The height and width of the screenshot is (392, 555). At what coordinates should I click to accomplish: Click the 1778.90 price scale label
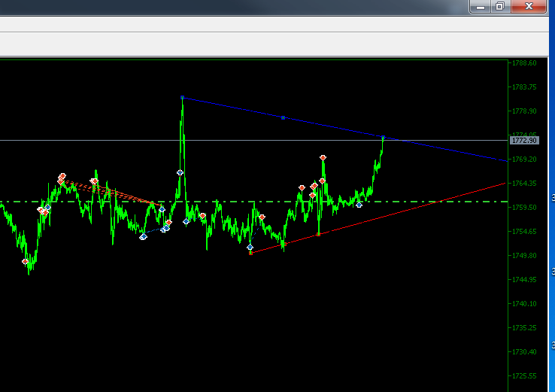524,111
